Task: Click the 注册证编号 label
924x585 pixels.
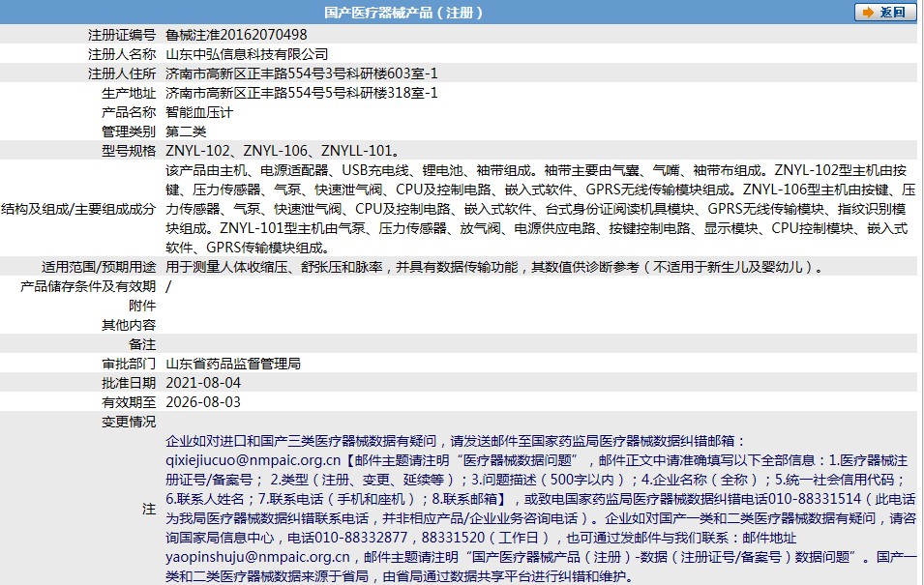Action: [x=122, y=35]
